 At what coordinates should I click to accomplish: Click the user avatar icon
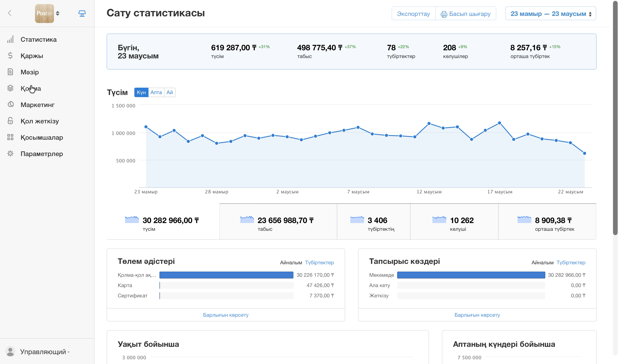10,352
